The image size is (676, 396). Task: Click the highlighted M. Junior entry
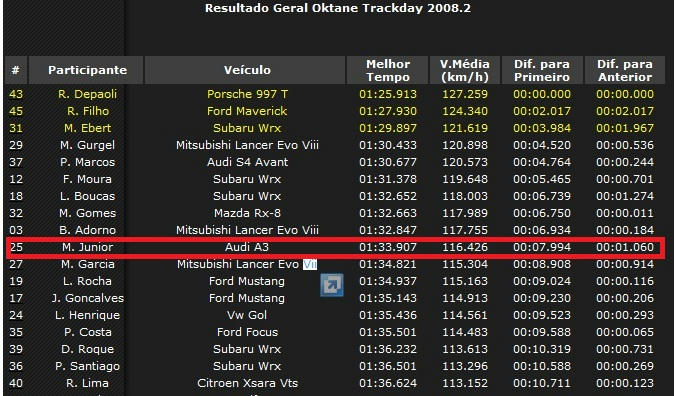pyautogui.click(x=88, y=247)
